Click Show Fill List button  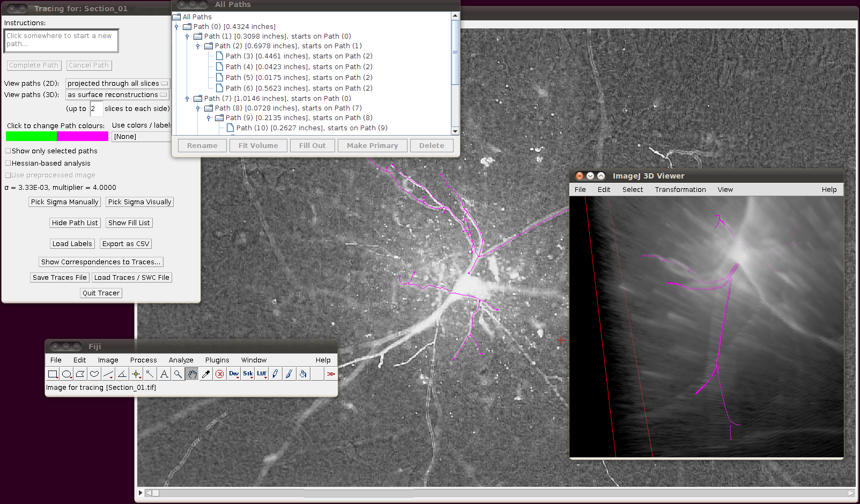129,223
